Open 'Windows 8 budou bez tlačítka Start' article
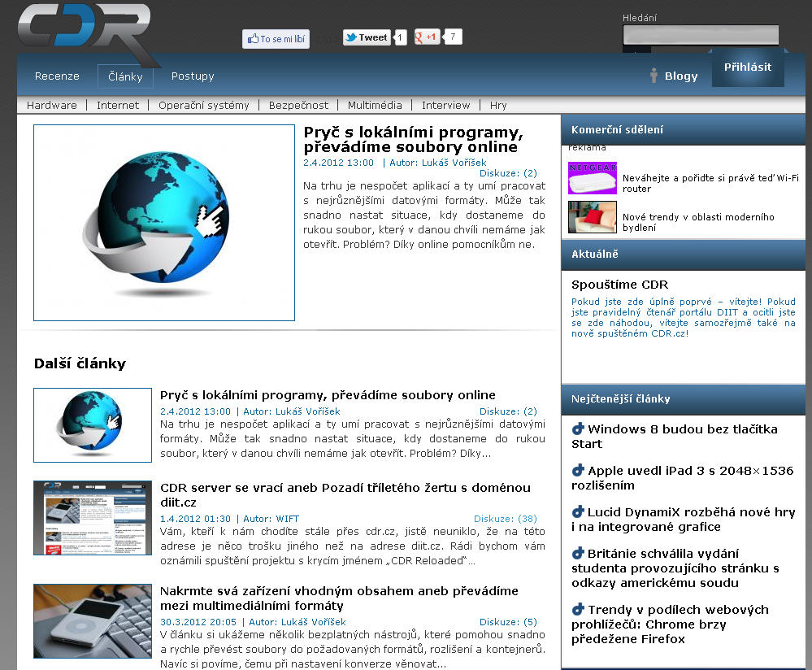The width and height of the screenshot is (812, 670). pyautogui.click(x=675, y=437)
